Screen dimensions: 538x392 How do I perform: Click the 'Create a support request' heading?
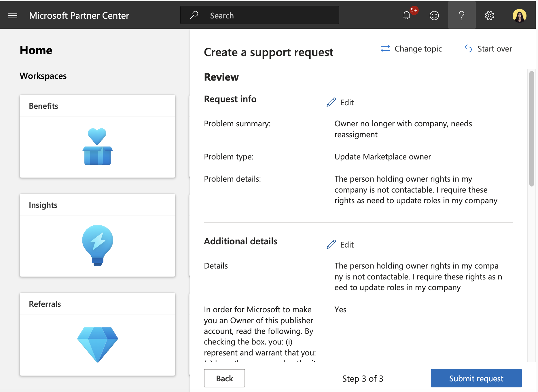(x=269, y=52)
